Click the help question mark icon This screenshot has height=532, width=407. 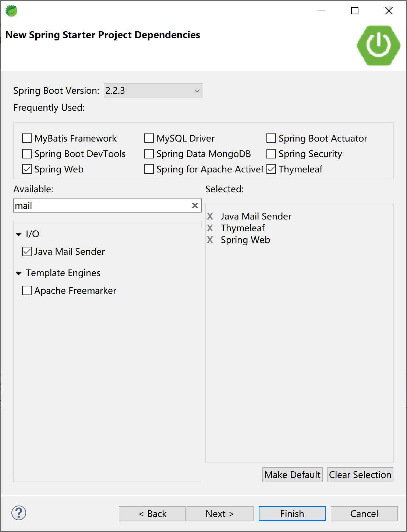coord(19,513)
